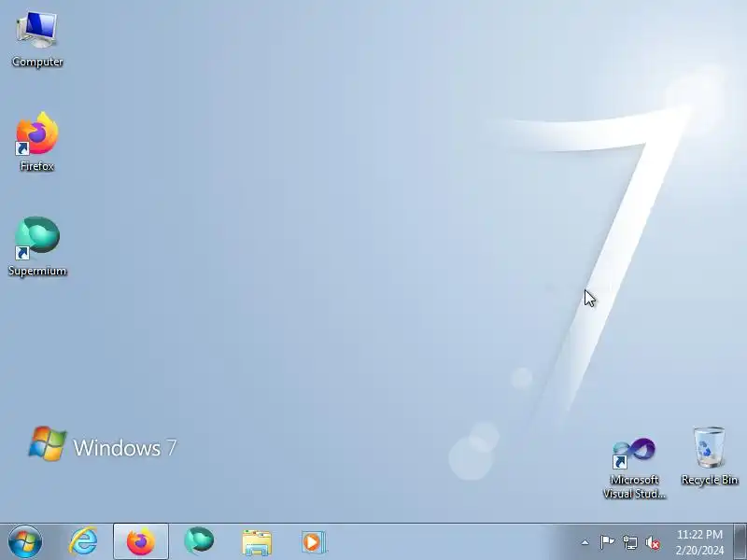
Task: Open the clock showing 11:22 PM
Action: click(699, 534)
